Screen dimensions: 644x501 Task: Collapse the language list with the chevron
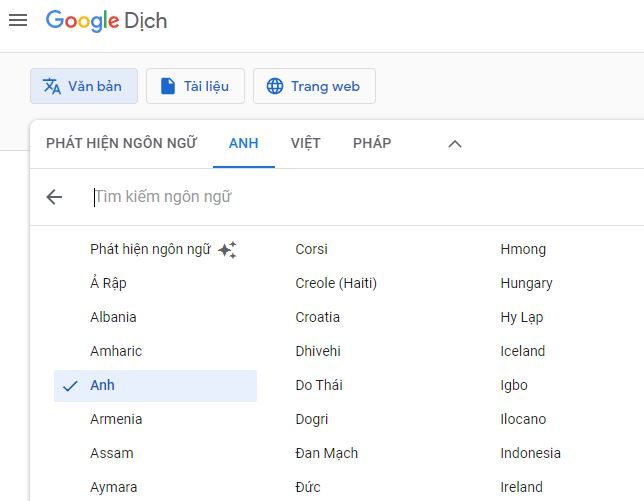coord(455,143)
